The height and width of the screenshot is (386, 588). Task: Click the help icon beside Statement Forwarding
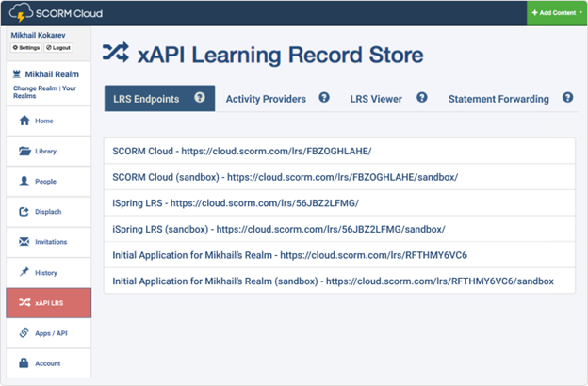(x=568, y=97)
